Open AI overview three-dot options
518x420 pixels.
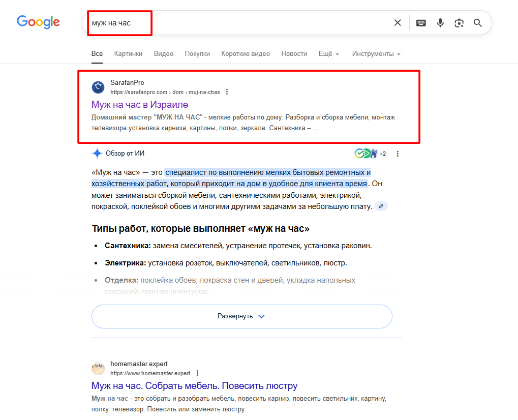tap(398, 154)
